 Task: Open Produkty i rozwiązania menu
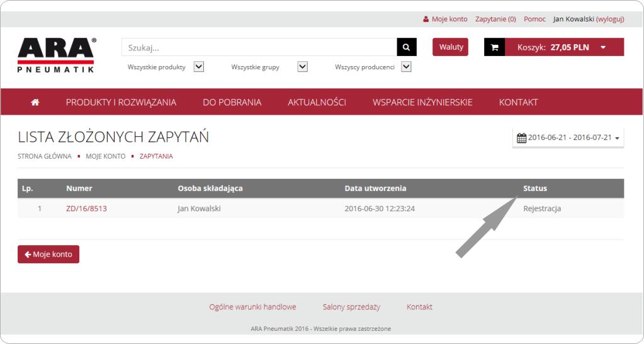[x=121, y=102]
